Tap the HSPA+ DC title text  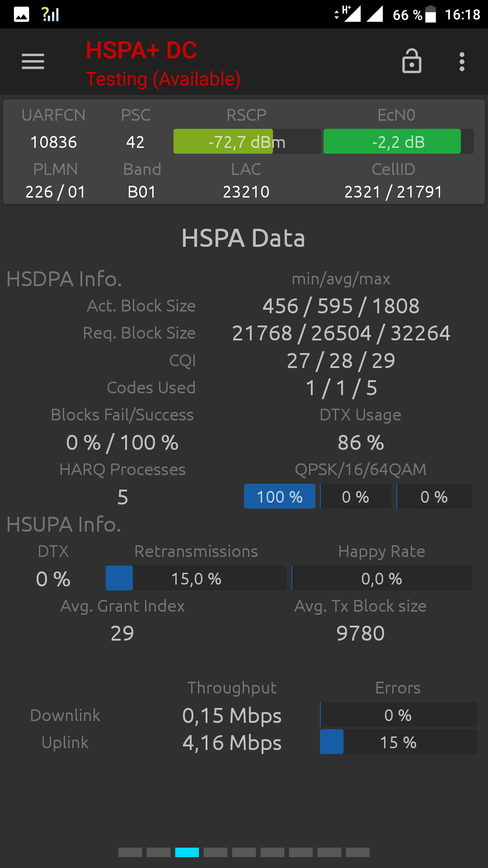coord(141,50)
